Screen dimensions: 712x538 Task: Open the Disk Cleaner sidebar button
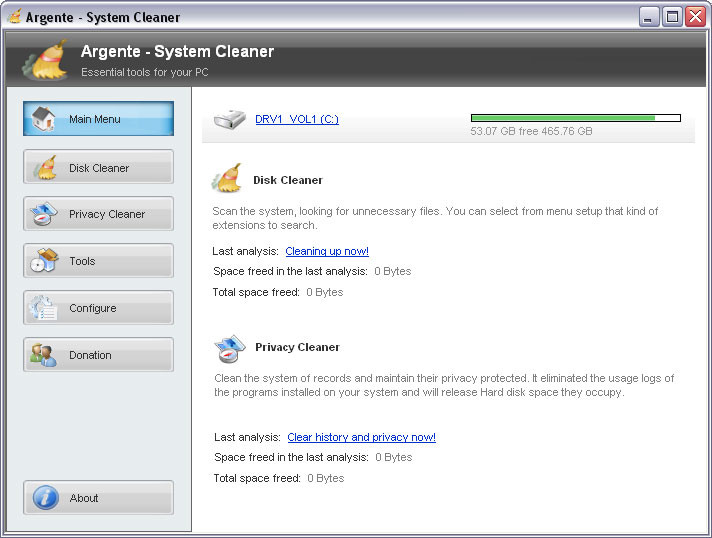[98, 167]
